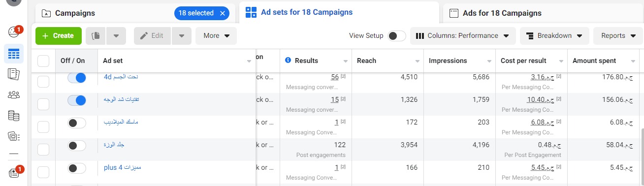The image size is (644, 186).
Task: Open the Columns: Performance dropdown
Action: (x=463, y=35)
